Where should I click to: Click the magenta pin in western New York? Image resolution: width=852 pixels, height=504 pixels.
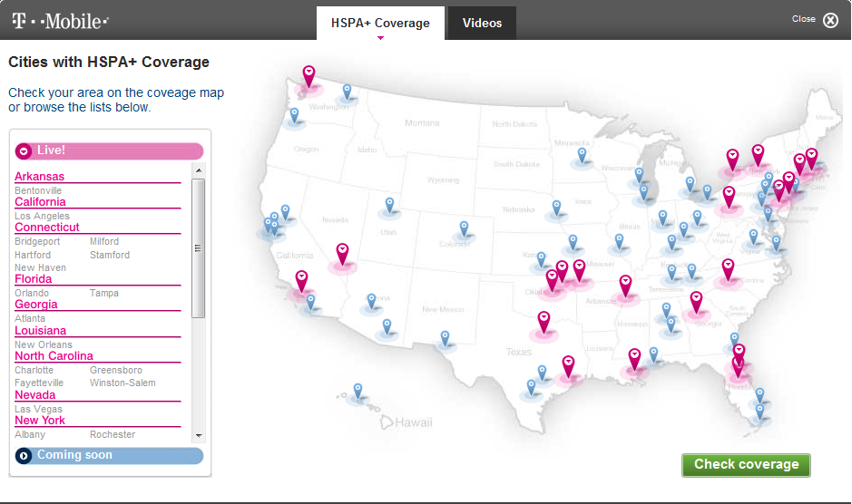733,160
